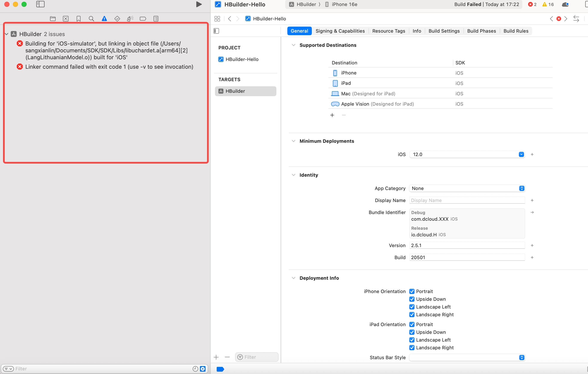
Task: Click the Run play button
Action: (199, 4)
